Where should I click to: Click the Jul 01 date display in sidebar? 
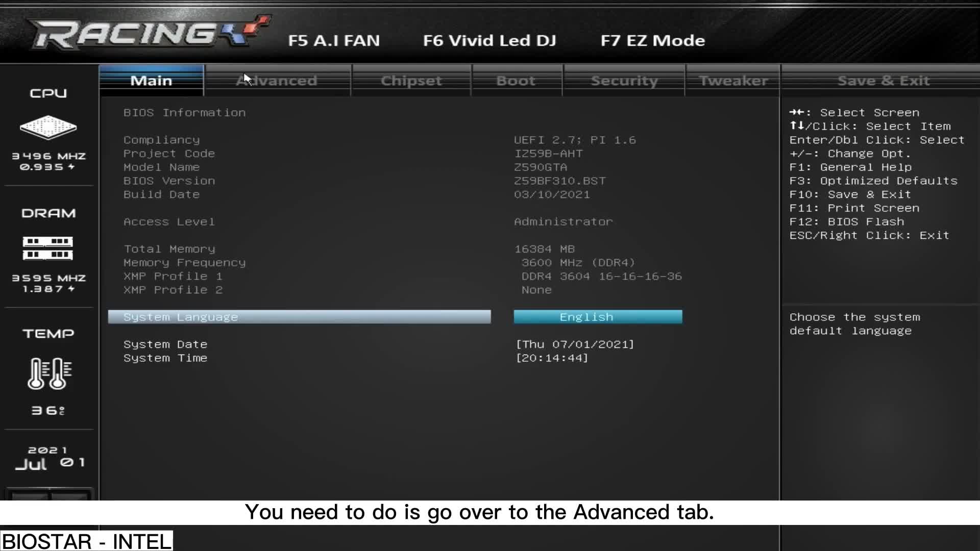coord(48,458)
